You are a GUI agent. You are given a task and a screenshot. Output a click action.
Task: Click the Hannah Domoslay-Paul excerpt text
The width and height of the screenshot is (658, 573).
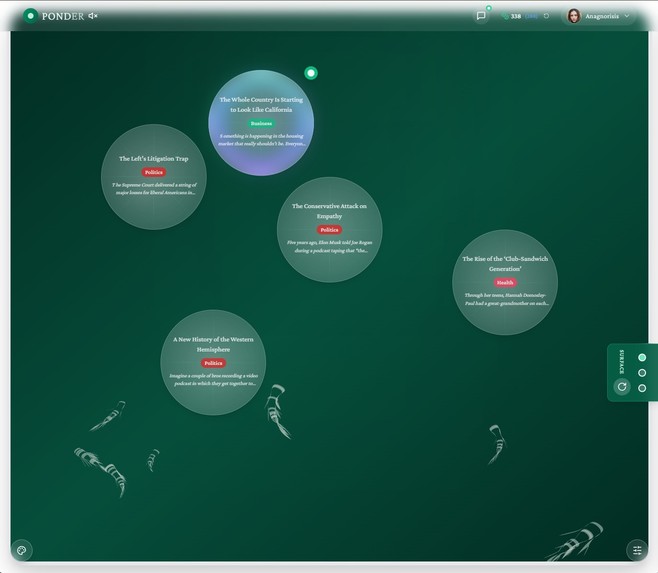click(506, 299)
